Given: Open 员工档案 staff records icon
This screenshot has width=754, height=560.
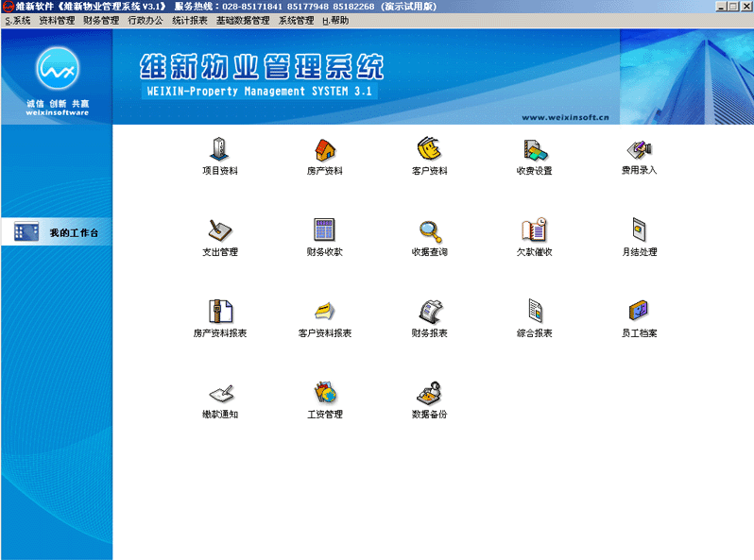Looking at the screenshot, I should coord(639,311).
